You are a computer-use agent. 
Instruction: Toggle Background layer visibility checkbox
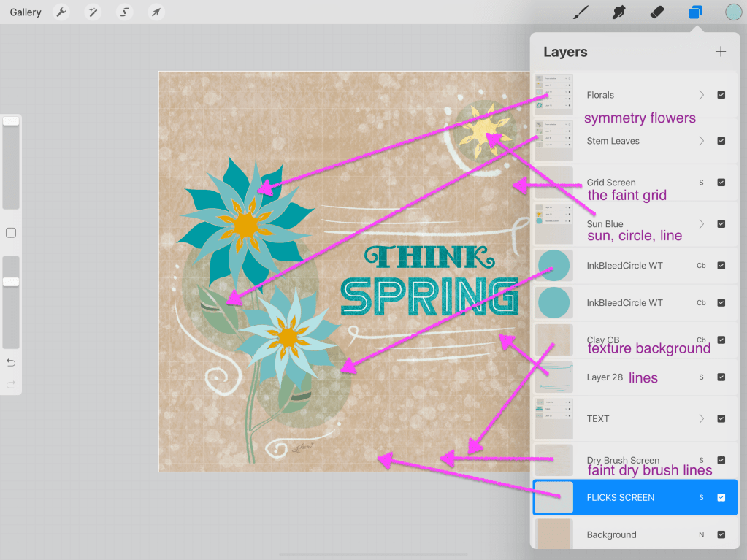click(721, 534)
